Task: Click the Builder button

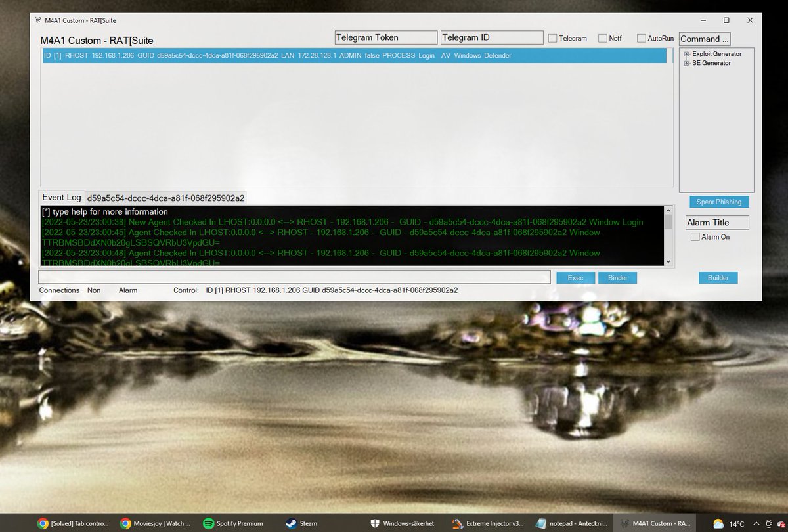Action: (718, 278)
